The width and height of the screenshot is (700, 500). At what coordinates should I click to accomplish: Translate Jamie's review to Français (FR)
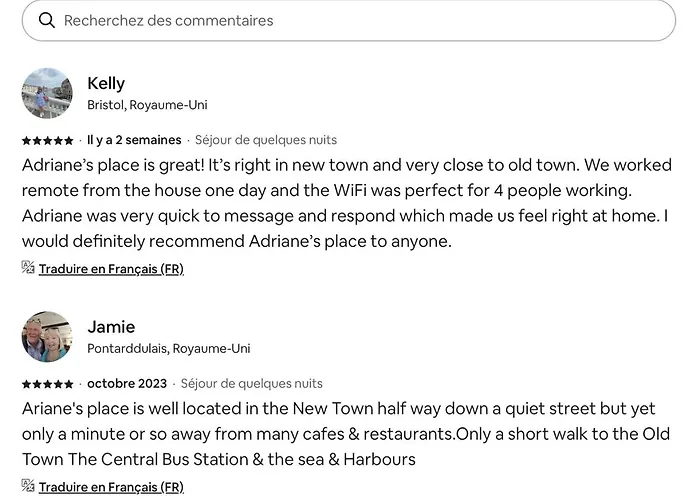pos(111,487)
